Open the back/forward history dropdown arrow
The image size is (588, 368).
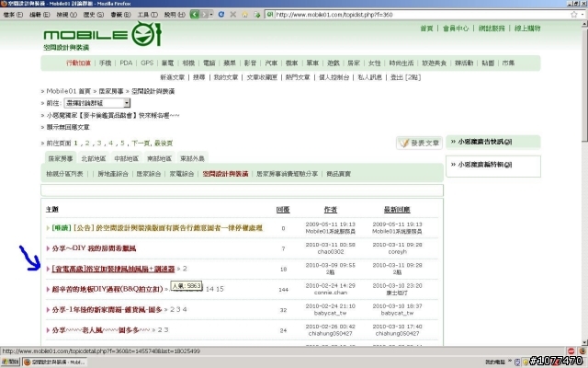pos(211,15)
